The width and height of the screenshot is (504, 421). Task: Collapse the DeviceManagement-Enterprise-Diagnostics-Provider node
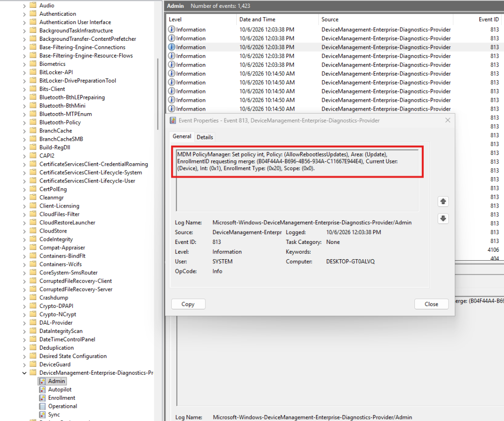pos(25,373)
